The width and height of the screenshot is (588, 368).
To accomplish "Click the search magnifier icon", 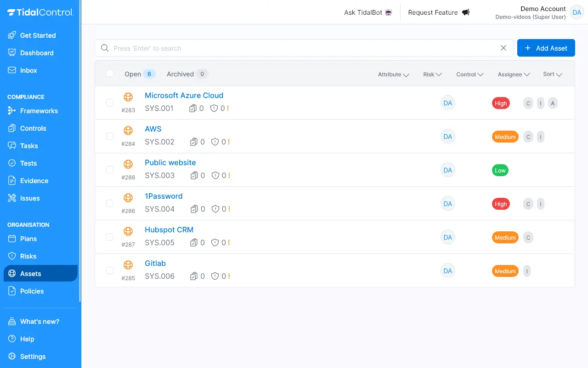I will 105,48.
